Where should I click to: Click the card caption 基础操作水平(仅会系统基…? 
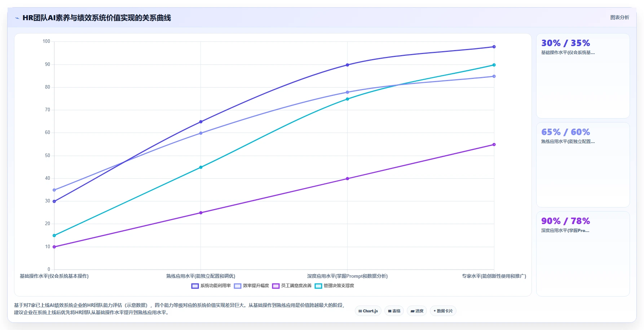[568, 53]
